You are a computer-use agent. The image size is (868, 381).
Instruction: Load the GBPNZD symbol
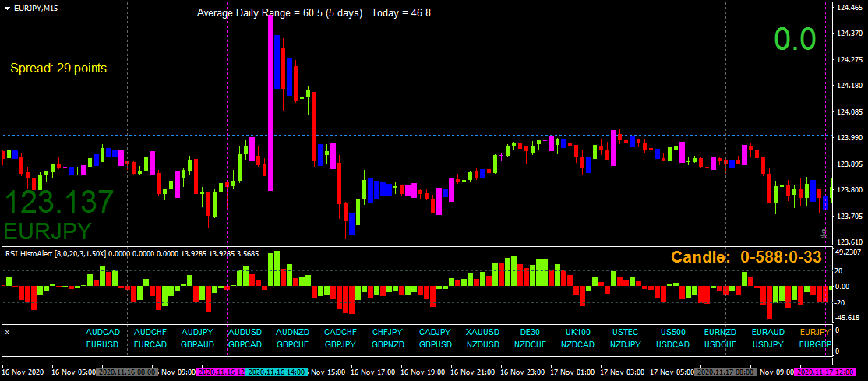click(x=388, y=344)
